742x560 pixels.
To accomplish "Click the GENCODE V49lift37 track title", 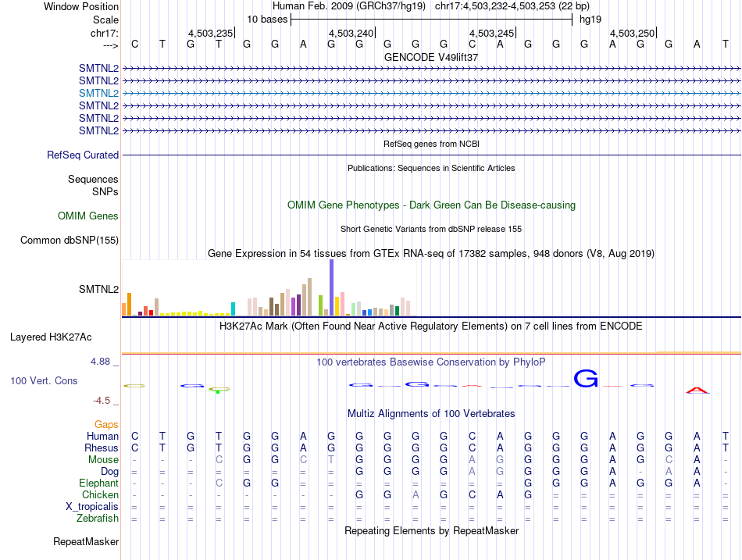I will (431, 57).
